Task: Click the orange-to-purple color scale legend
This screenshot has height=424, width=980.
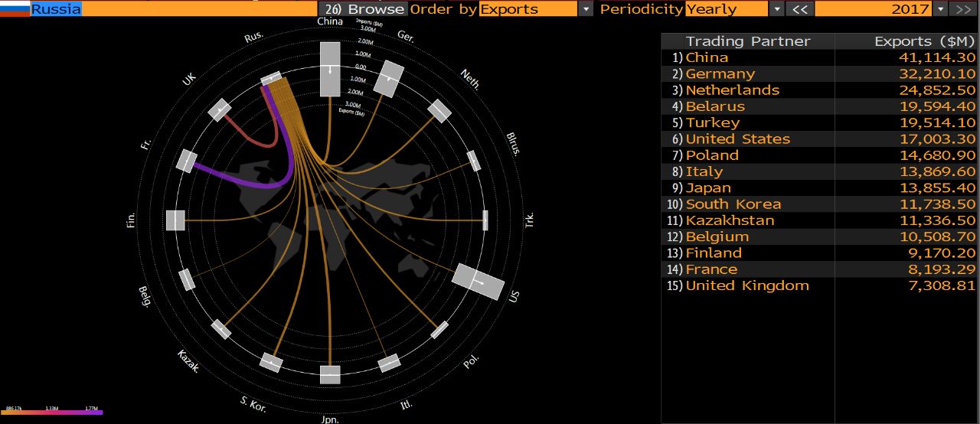Action: pos(51,413)
